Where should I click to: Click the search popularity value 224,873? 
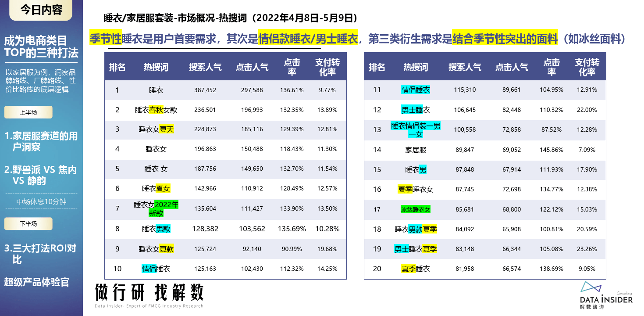[x=205, y=129]
